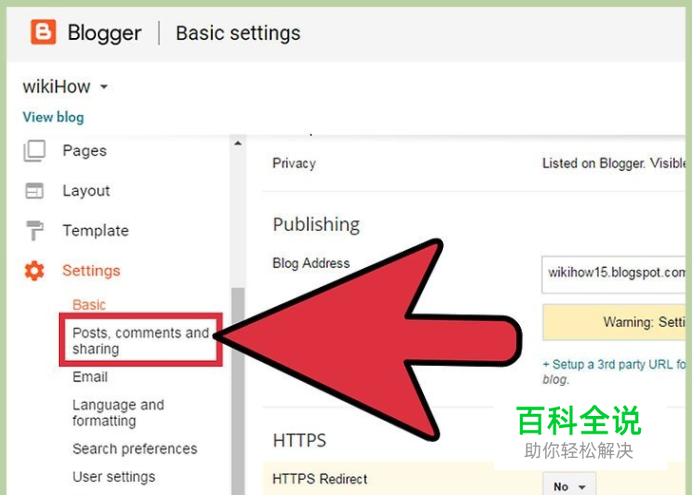Image resolution: width=692 pixels, height=495 pixels.
Task: Open User settings sub-item
Action: (x=114, y=477)
